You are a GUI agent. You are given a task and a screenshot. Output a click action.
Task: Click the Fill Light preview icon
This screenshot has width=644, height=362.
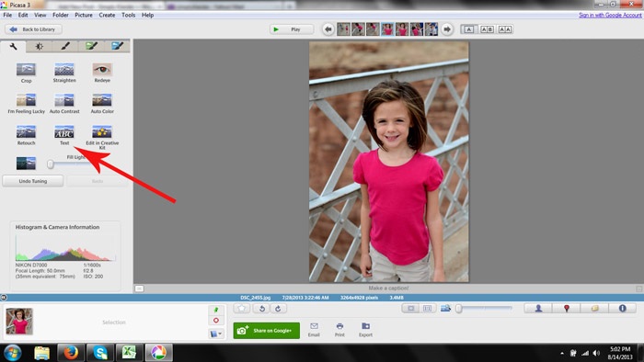[26, 164]
